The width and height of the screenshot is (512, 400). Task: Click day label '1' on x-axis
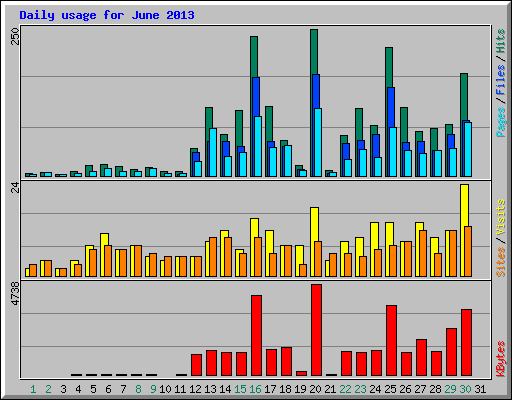point(33,389)
